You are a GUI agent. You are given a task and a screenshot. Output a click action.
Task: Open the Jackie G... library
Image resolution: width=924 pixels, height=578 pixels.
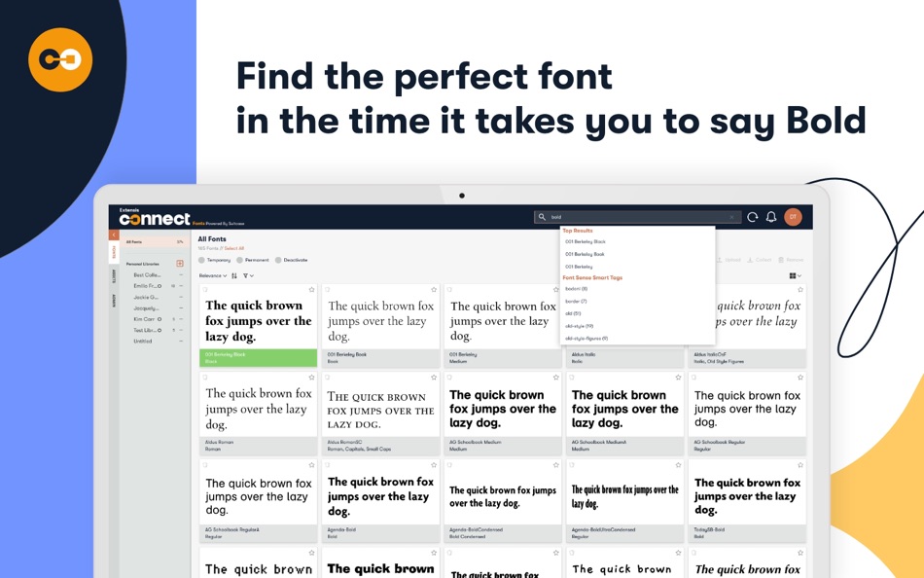pos(146,297)
